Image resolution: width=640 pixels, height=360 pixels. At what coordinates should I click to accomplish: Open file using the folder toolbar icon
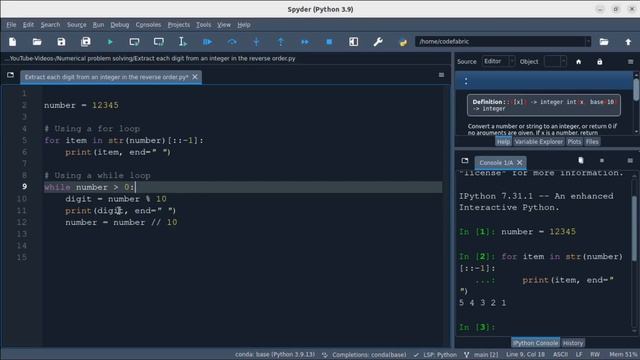tap(37, 42)
